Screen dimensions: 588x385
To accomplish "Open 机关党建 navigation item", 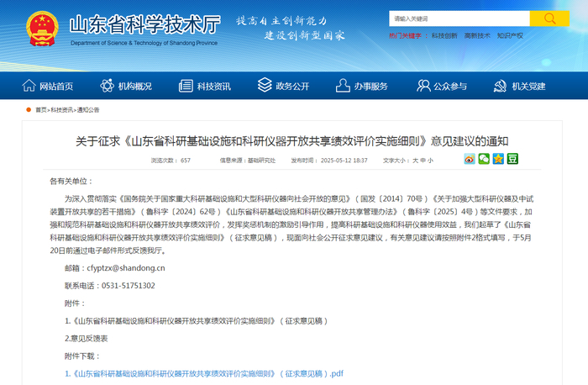I will point(528,87).
